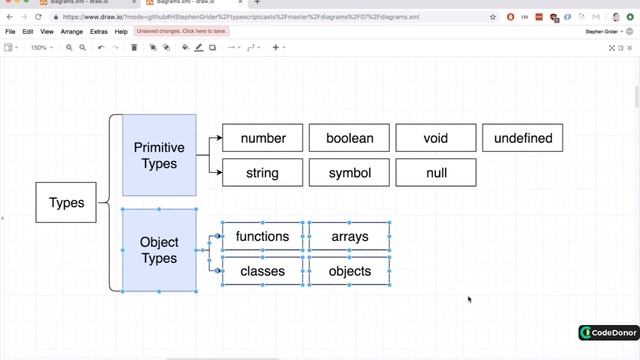Image resolution: width=640 pixels, height=360 pixels.
Task: Select the number type box
Action: (x=263, y=138)
